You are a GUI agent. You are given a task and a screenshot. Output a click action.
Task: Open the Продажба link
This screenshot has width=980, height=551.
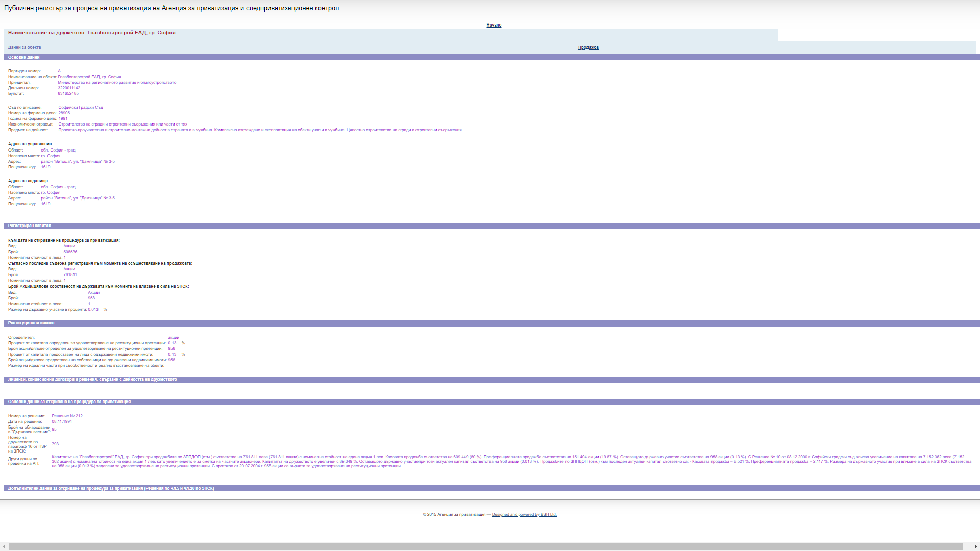[x=588, y=47]
